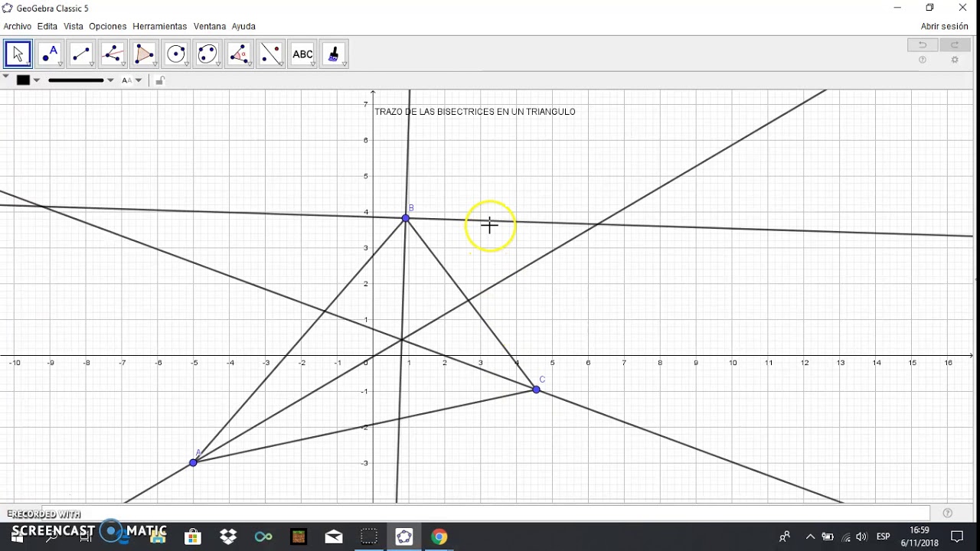
Task: Open the Ayuda menu
Action: coord(243,26)
